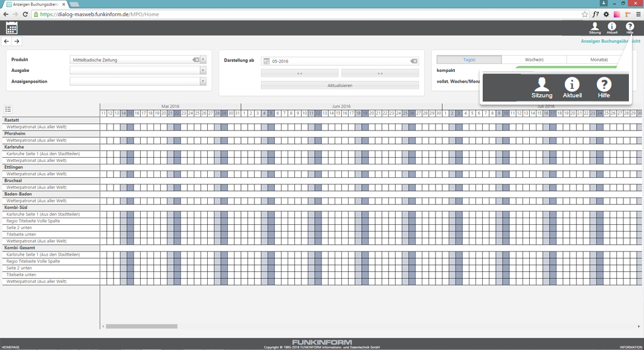Screen dimensions: 644x350
Task: Select the Bruchsal group row
Action: point(51,181)
